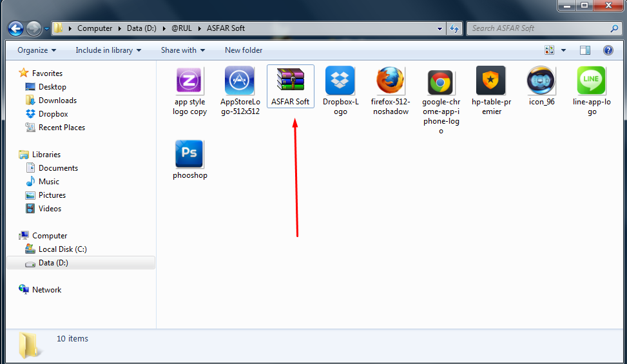Select the AppStoreLogo-512x512 image file

point(240,91)
